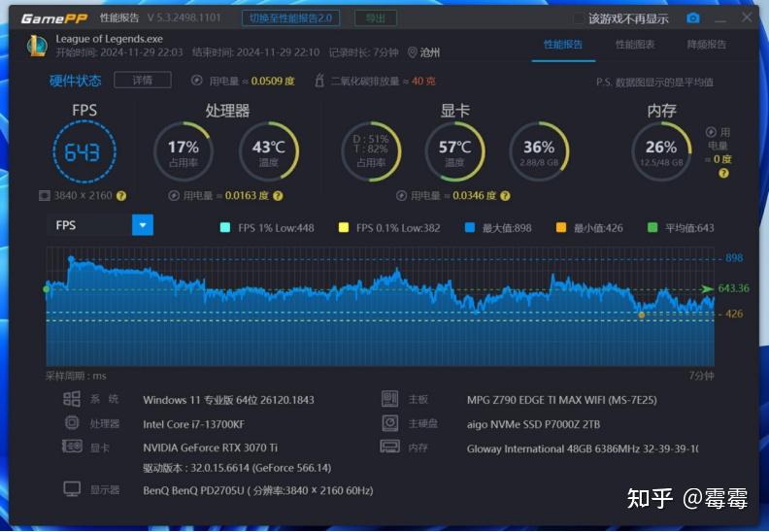Screen dimensions: 769x532
Task: Click the driver version 32.0.15.6614 text
Action: (237, 468)
